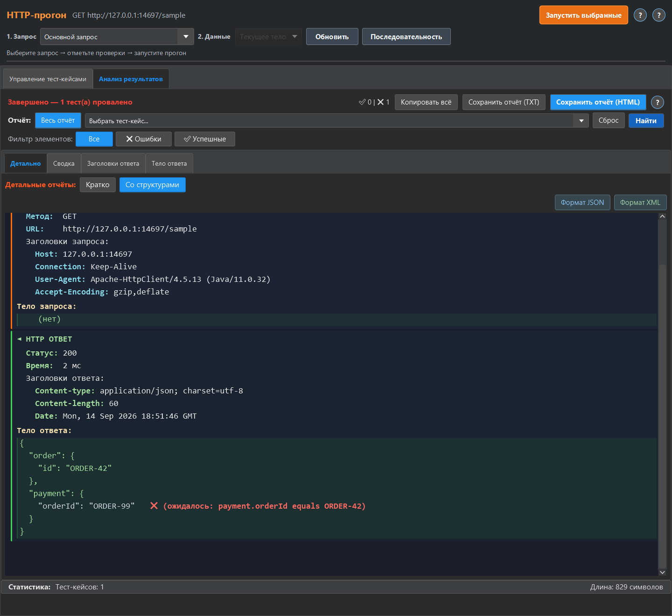This screenshot has width=672, height=616.
Task: Select Все elements filter
Action: point(94,139)
